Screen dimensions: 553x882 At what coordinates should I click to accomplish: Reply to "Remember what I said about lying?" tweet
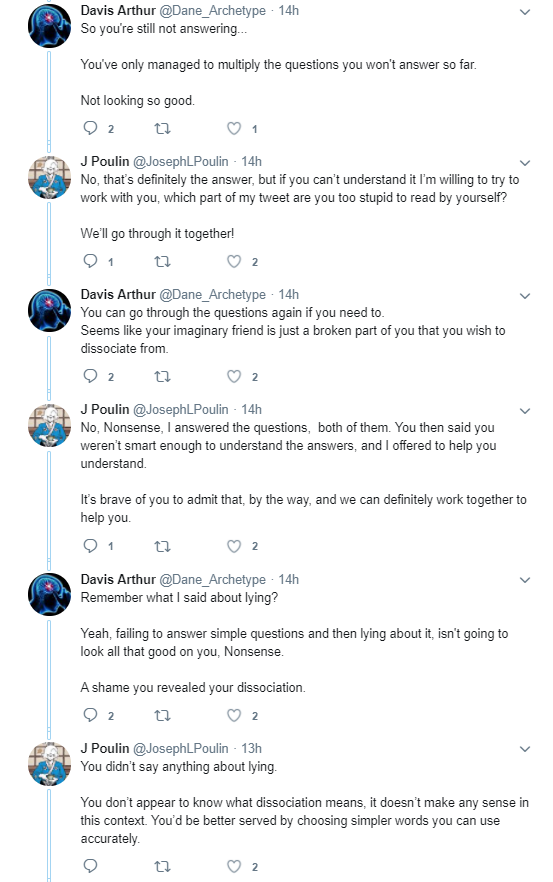point(91,715)
